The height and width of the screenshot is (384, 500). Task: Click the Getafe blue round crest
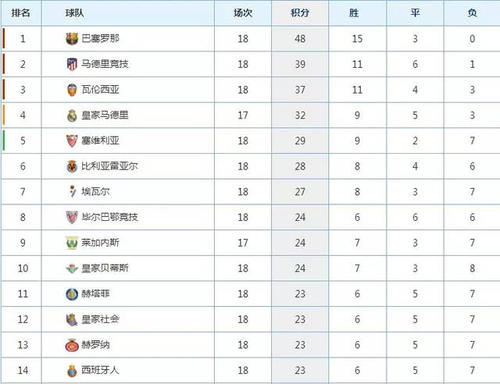(x=72, y=294)
